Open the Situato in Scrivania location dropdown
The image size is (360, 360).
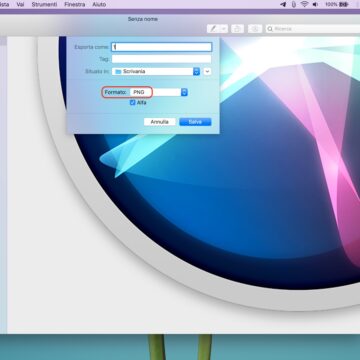156,71
